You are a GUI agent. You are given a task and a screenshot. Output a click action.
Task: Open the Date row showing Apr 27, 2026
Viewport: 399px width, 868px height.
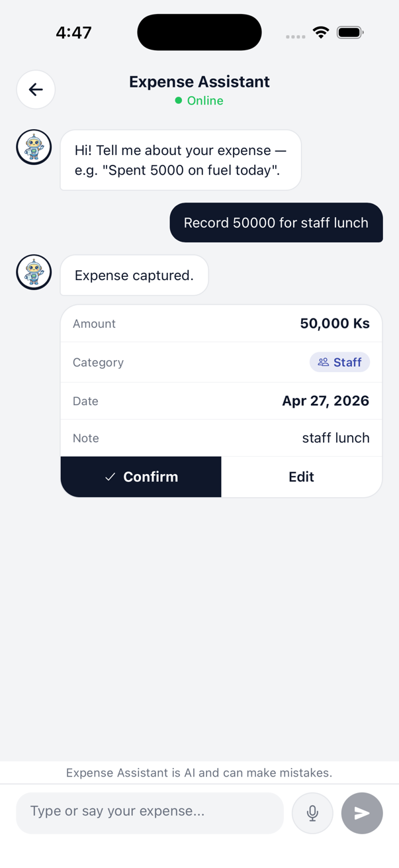(x=221, y=401)
